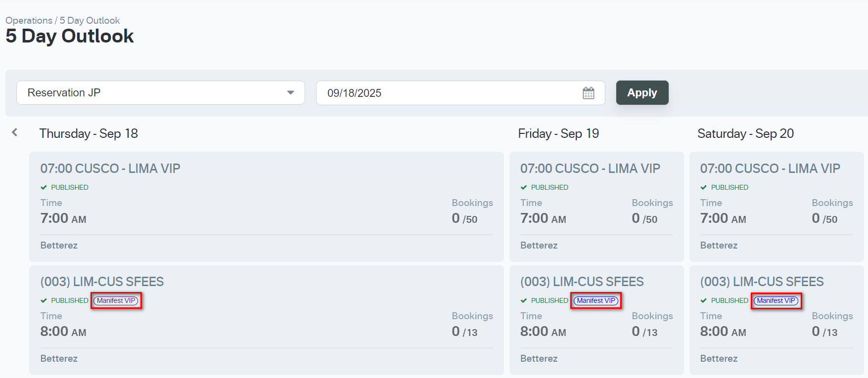
Task: Click Saturday 07:00 CUSCO-LIMA published checkmark
Action: click(x=703, y=187)
